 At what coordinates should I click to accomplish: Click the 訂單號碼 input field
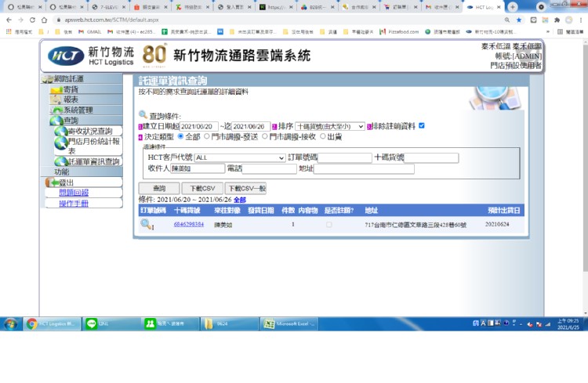(345, 157)
